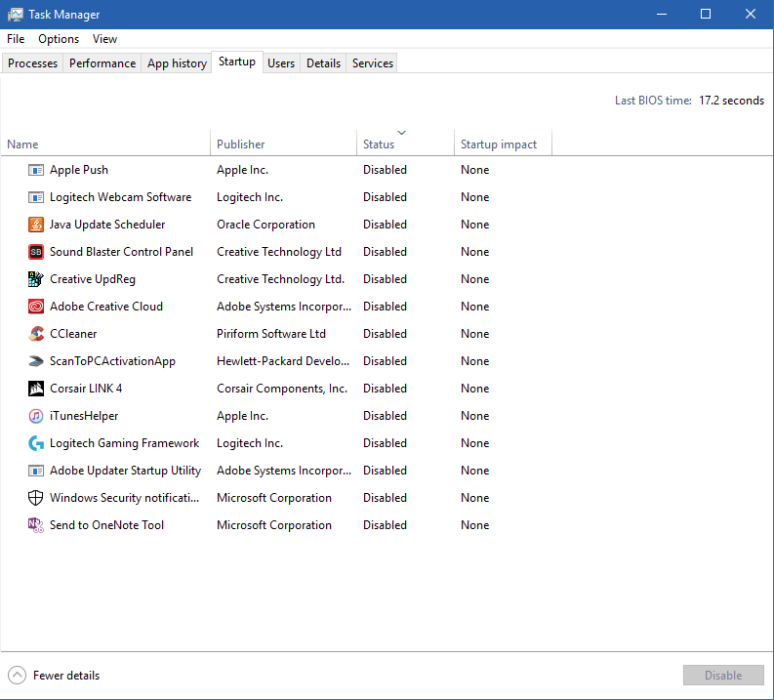The width and height of the screenshot is (774, 700).
Task: Click the Oracle Corporation publisher cell
Action: (x=265, y=225)
